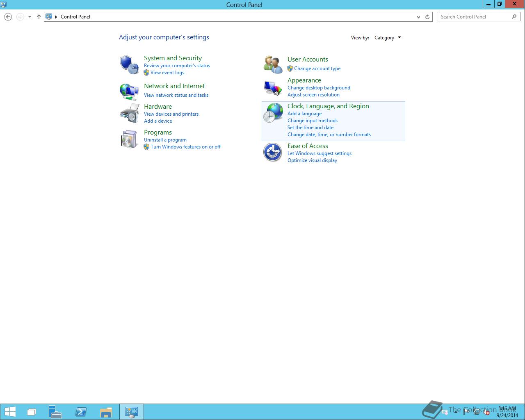This screenshot has width=525, height=420.
Task: Open Network and Internet category
Action: [174, 86]
